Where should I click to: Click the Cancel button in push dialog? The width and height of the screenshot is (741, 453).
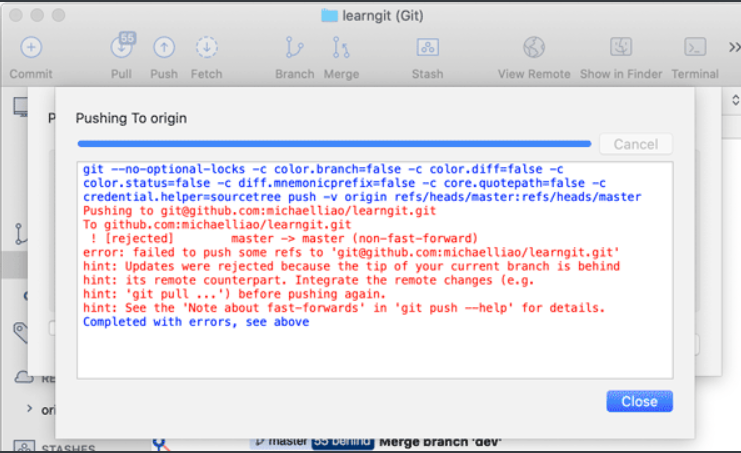coord(636,144)
